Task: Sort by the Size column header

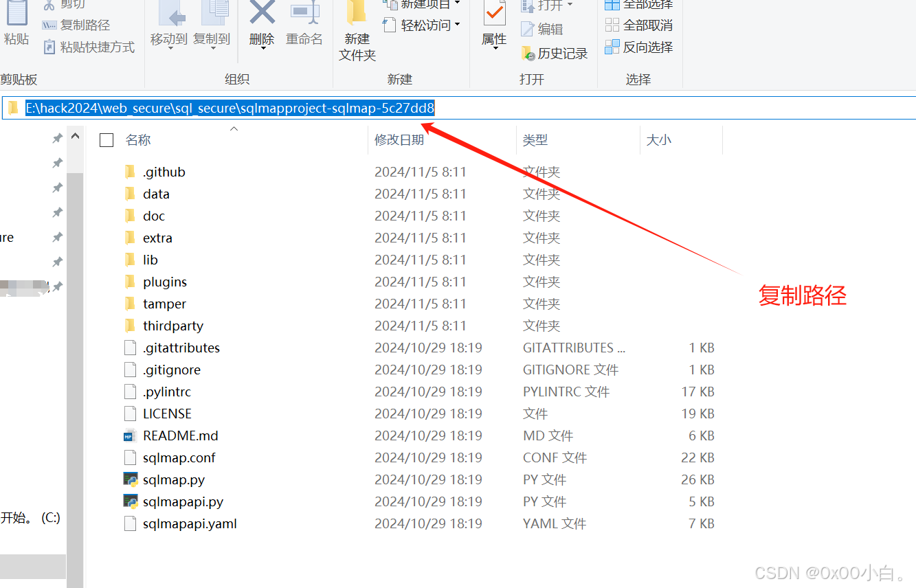Action: point(659,140)
